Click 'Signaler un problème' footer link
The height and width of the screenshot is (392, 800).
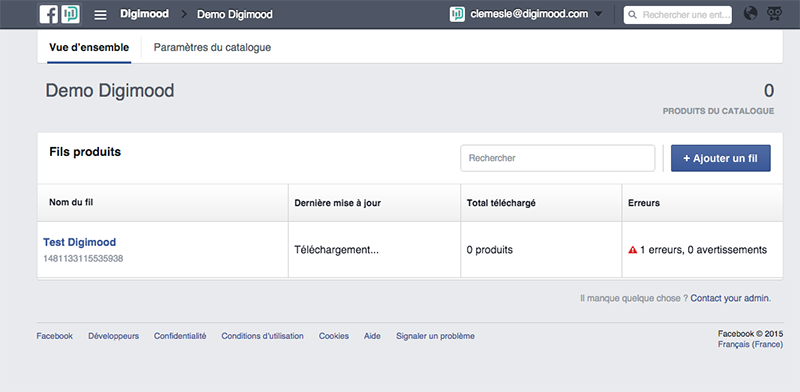435,336
